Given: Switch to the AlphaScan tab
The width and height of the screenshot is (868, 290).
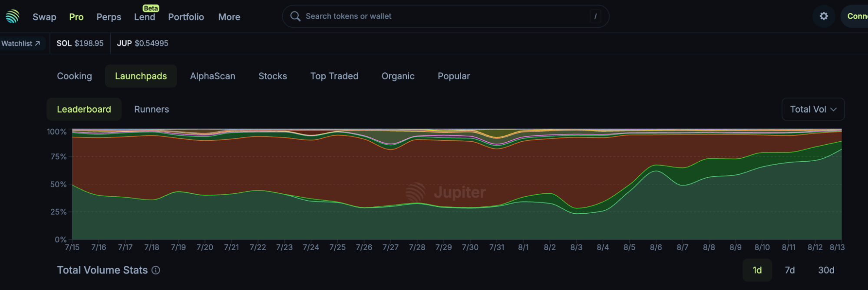Looking at the screenshot, I should [213, 76].
